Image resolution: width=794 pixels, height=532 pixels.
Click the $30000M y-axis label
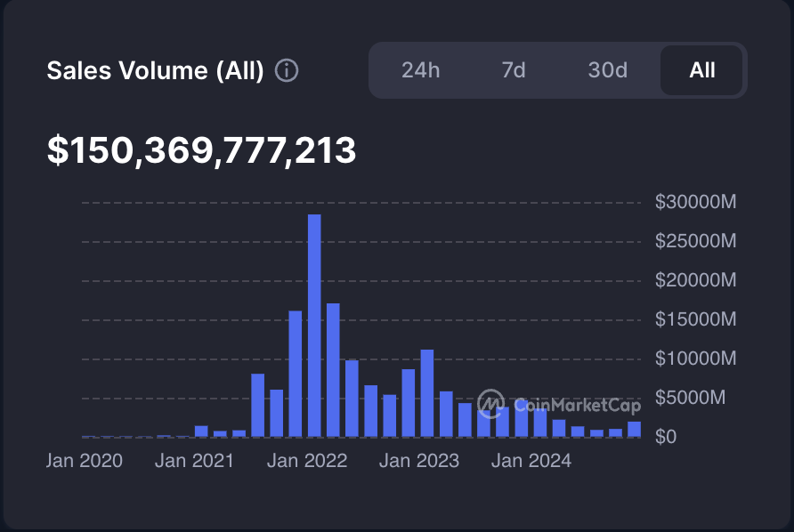(x=695, y=202)
